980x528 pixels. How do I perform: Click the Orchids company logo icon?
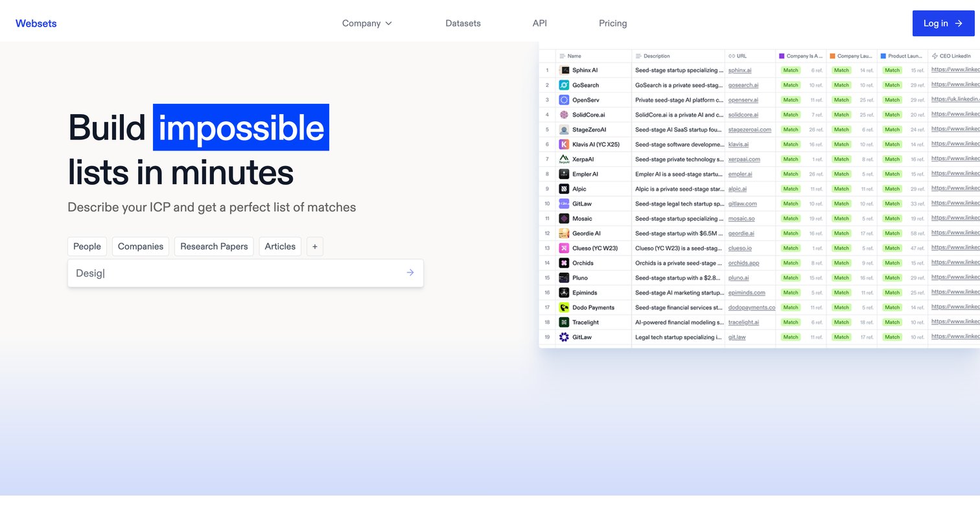(565, 263)
